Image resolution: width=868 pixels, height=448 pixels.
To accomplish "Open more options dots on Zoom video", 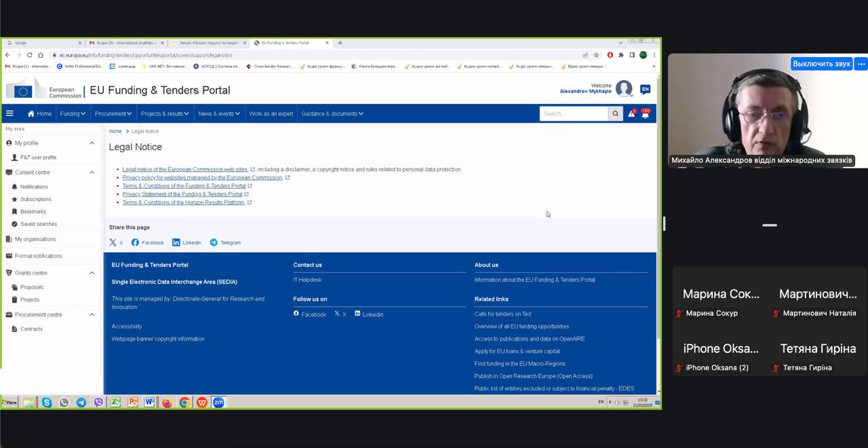I will (861, 64).
